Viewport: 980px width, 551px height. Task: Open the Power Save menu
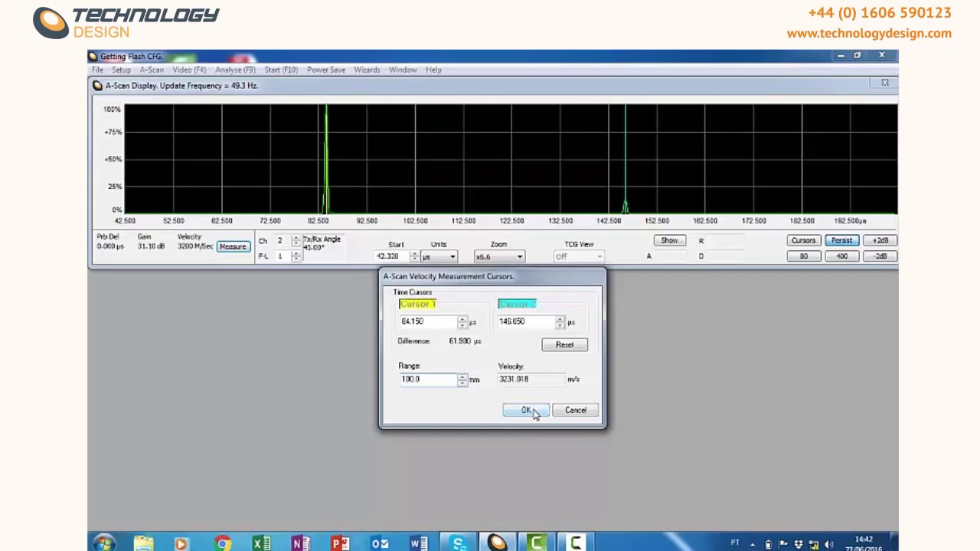pos(326,70)
